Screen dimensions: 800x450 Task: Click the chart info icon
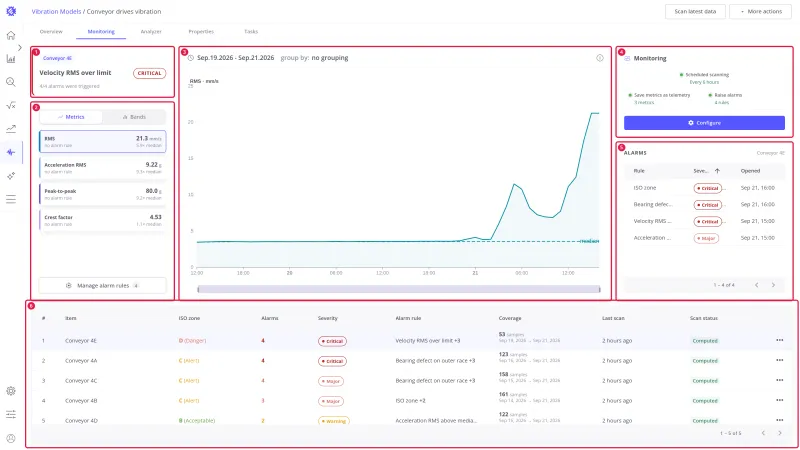(600, 58)
